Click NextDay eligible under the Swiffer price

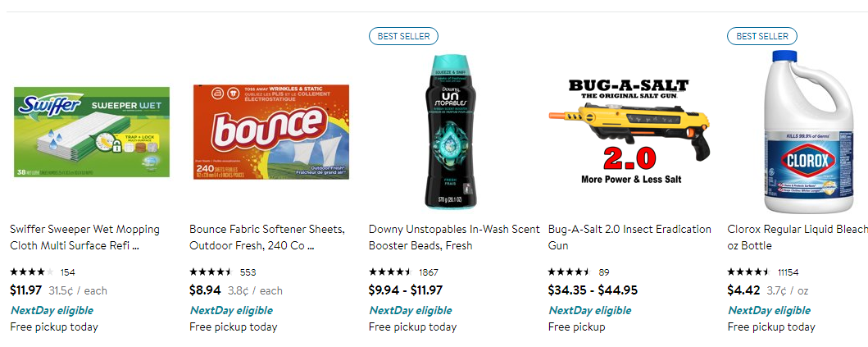[x=52, y=310]
